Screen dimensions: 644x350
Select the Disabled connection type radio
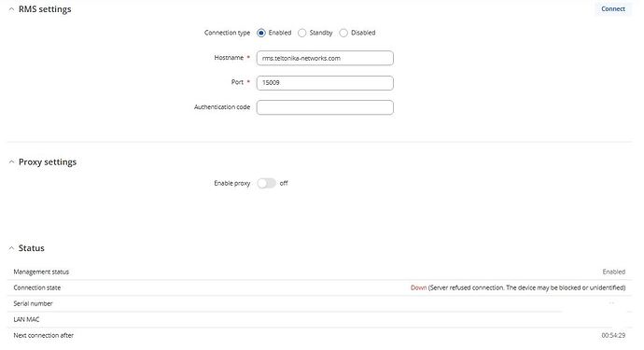tap(343, 33)
